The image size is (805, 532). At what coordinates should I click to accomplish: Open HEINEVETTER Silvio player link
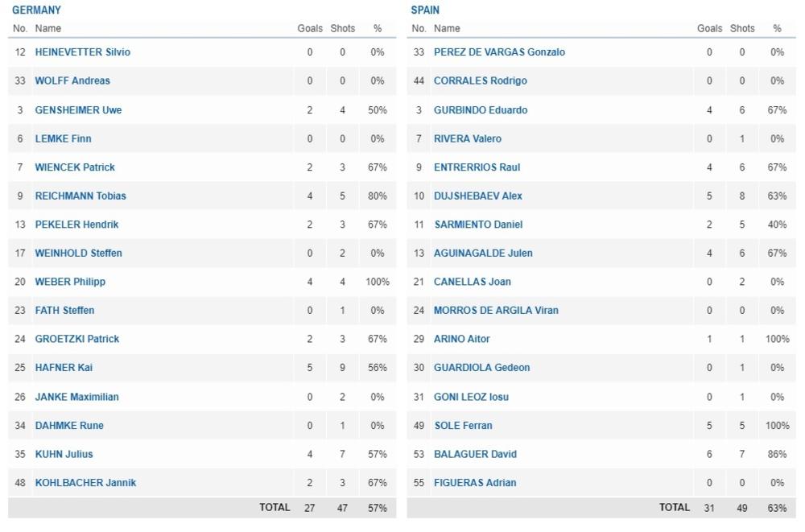click(x=82, y=52)
